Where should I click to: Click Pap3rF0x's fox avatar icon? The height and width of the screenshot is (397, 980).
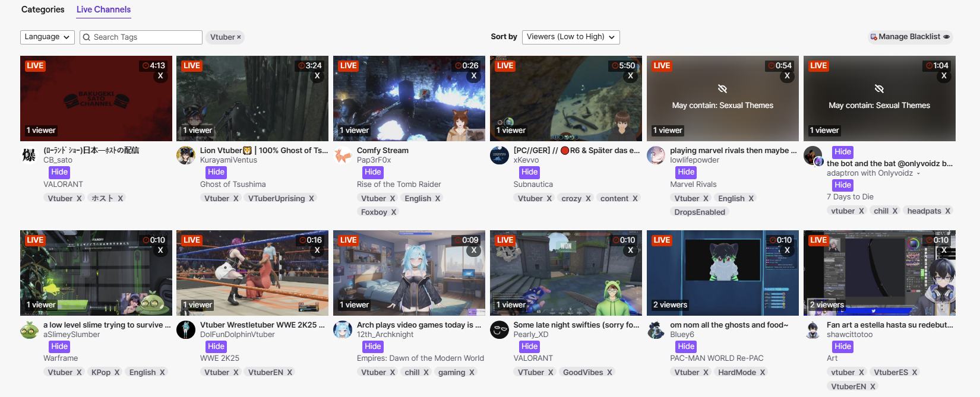pos(343,155)
